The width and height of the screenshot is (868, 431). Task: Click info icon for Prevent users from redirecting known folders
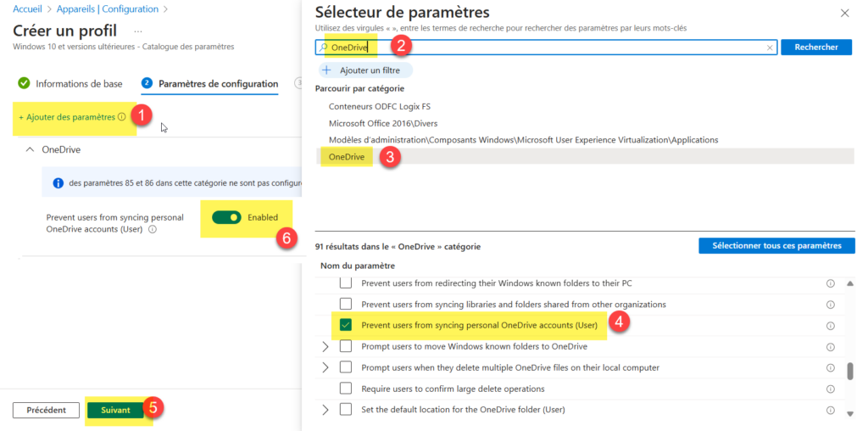click(x=831, y=283)
